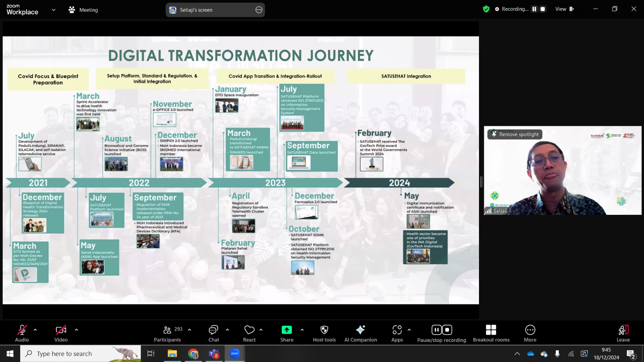644x362 pixels.
Task: Open the Zoom Workplace dropdown chevron
Action: [x=54, y=10]
